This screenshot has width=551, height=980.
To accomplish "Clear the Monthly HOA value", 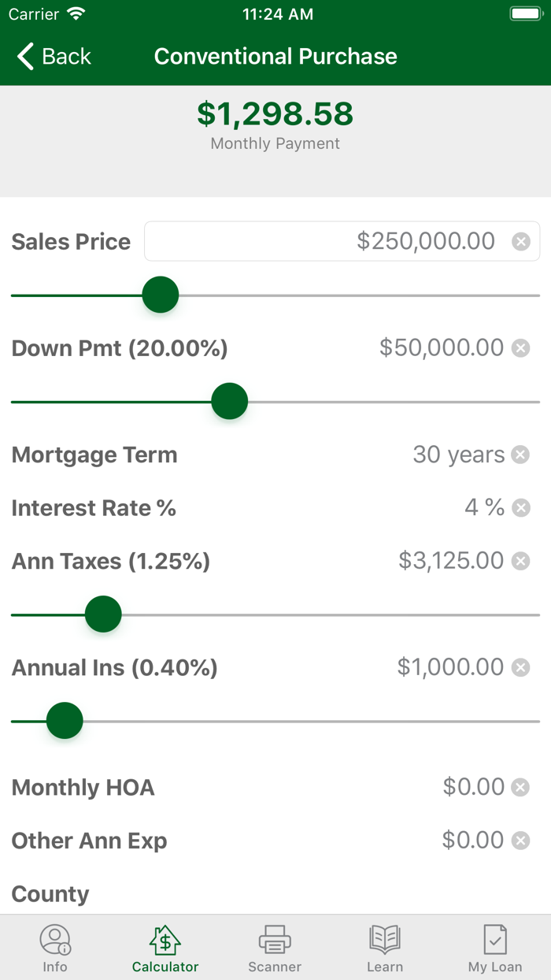I will point(520,787).
